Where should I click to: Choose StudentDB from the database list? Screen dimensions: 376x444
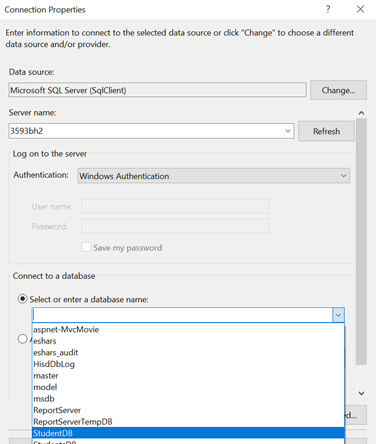pos(188,433)
